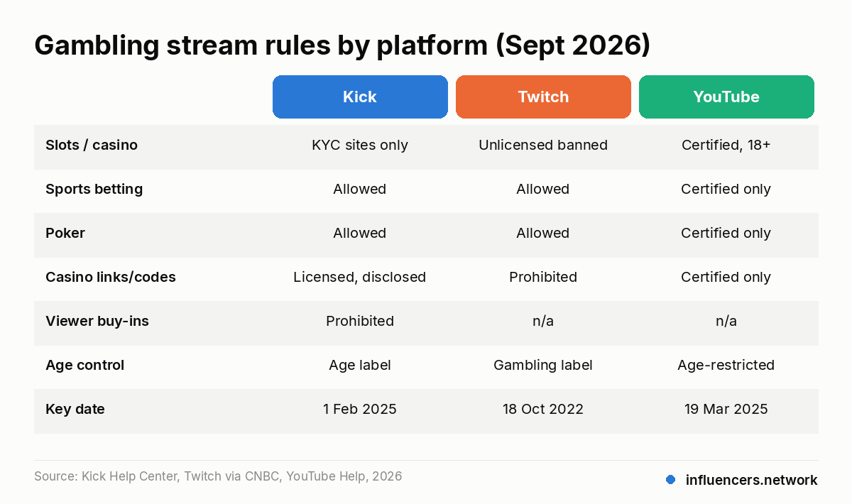Click 'Allowed' for Kick sports betting
Viewport: 852px width, 504px height.
coord(360,189)
